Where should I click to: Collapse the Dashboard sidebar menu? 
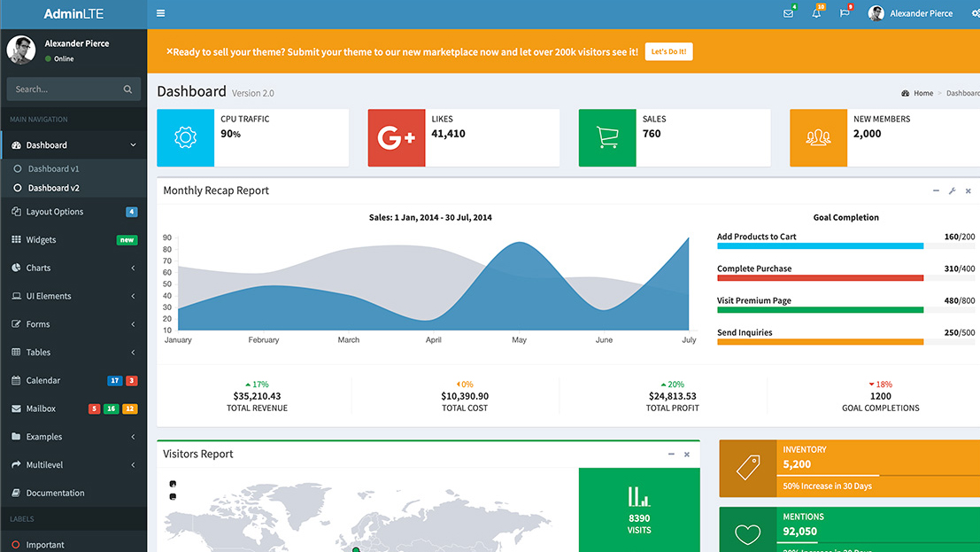point(73,145)
